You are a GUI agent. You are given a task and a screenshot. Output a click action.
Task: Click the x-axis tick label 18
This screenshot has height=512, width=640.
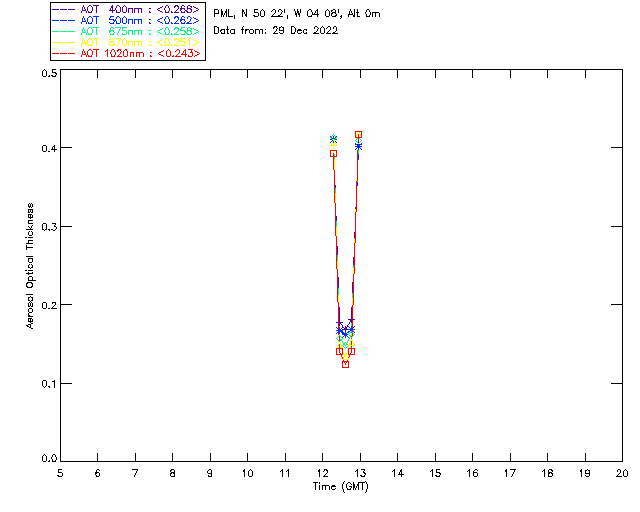pos(547,473)
